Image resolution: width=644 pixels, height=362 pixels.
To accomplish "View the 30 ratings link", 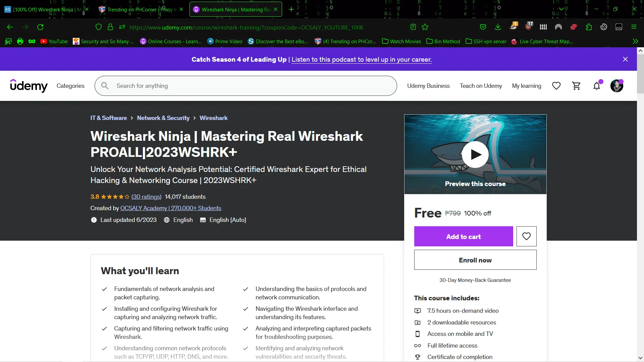I will (146, 197).
